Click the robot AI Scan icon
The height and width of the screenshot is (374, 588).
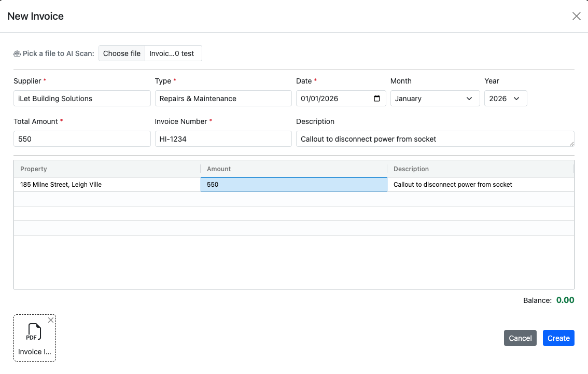tap(16, 53)
